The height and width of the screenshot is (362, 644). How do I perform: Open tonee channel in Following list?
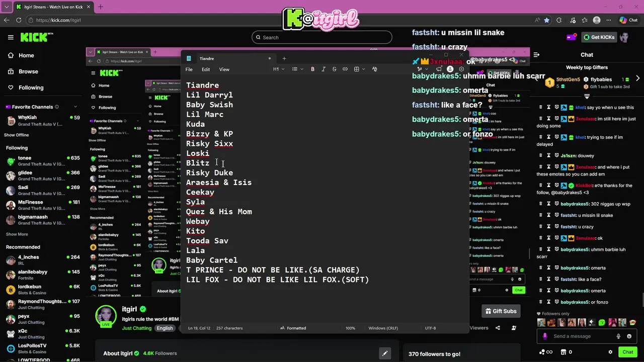tap(42, 161)
